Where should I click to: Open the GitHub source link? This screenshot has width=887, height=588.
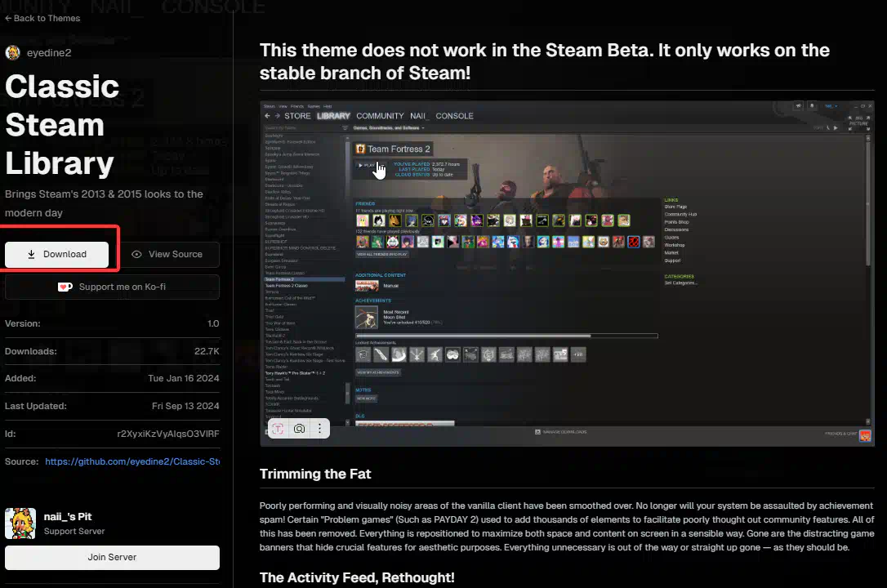(132, 461)
